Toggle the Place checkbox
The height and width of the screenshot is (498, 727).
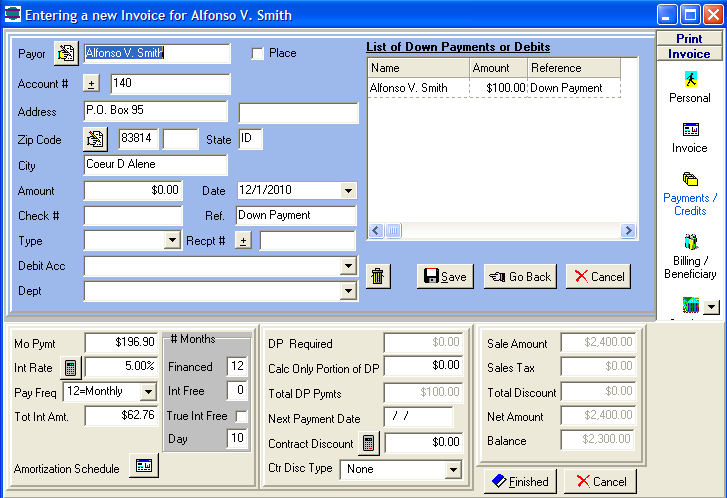(x=258, y=54)
